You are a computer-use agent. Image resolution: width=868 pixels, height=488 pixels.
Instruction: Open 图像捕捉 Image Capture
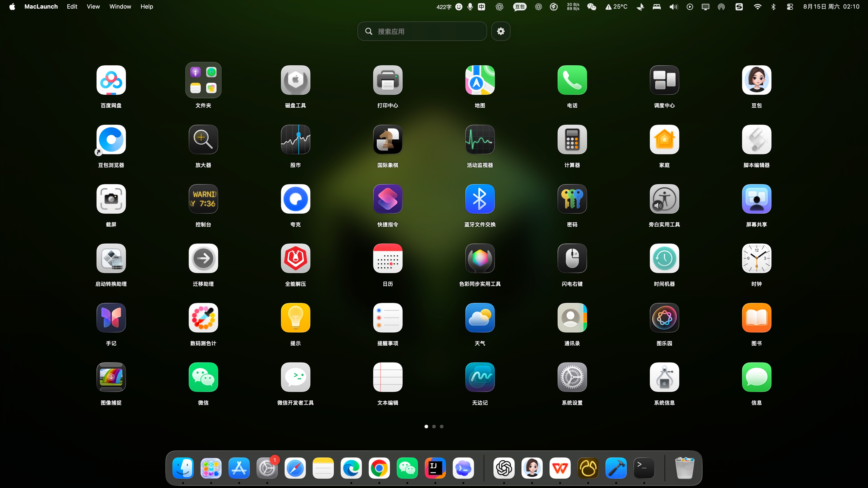click(111, 377)
